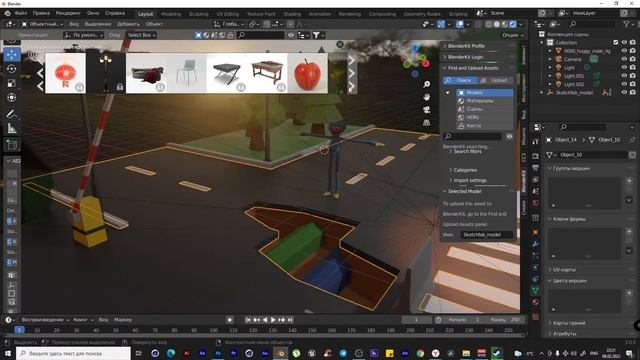
Task: Uncheck the Collection exclude checkbox
Action: click(616, 42)
